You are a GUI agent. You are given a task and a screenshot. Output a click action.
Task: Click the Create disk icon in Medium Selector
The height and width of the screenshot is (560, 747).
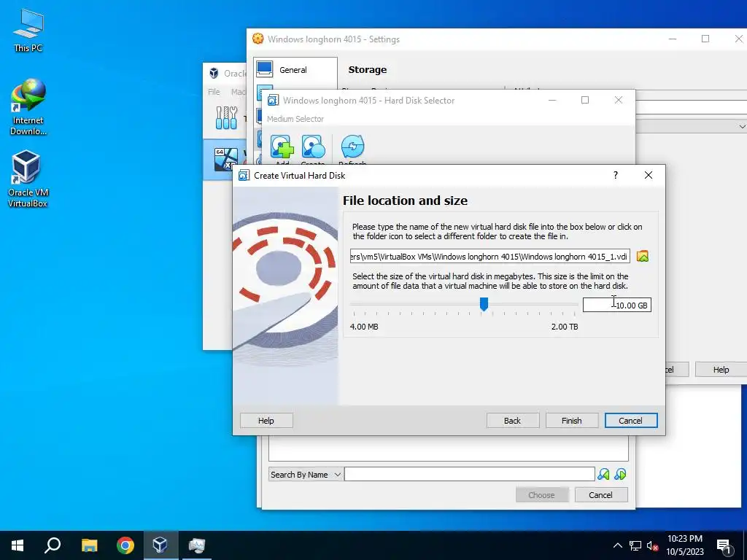click(313, 147)
